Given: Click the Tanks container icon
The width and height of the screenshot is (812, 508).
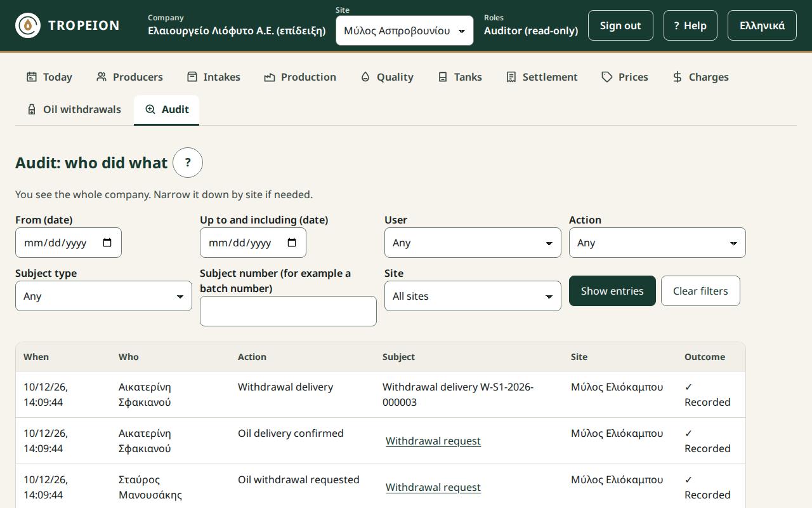Looking at the screenshot, I should (443, 77).
